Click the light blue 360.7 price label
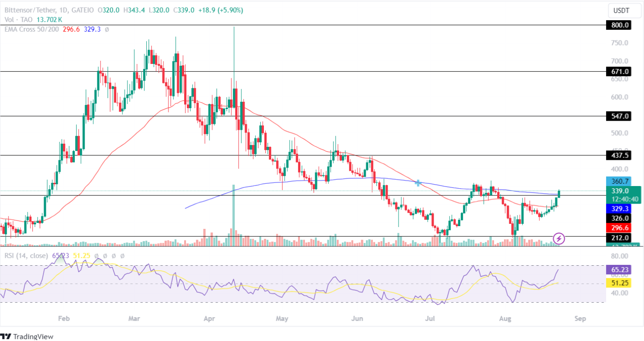The image size is (644, 341). click(x=618, y=182)
